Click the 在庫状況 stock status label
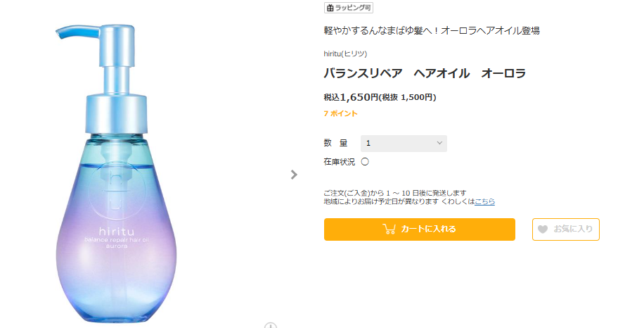Image resolution: width=644 pixels, height=328 pixels. [x=339, y=162]
